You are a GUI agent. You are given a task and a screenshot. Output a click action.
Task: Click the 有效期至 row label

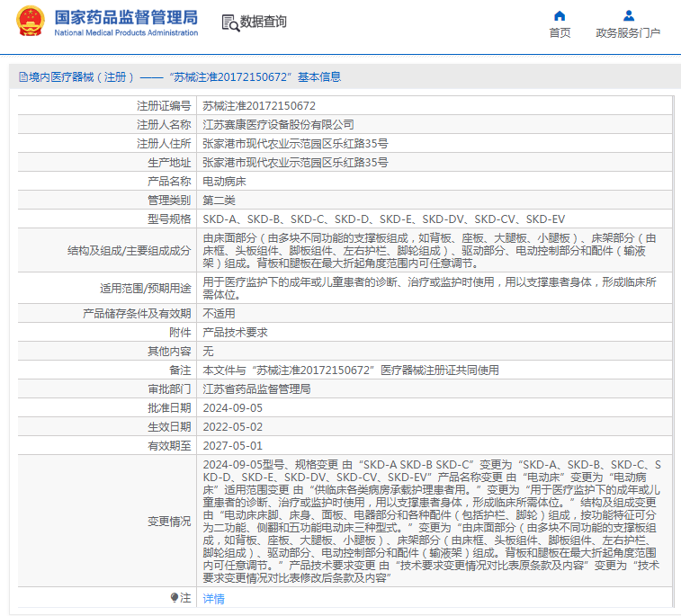[169, 446]
